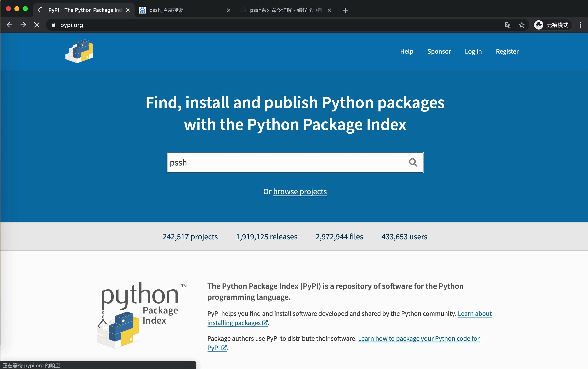Screen dimensions: 588x369
Task: Click the lock icon in address bar
Action: coord(53,25)
